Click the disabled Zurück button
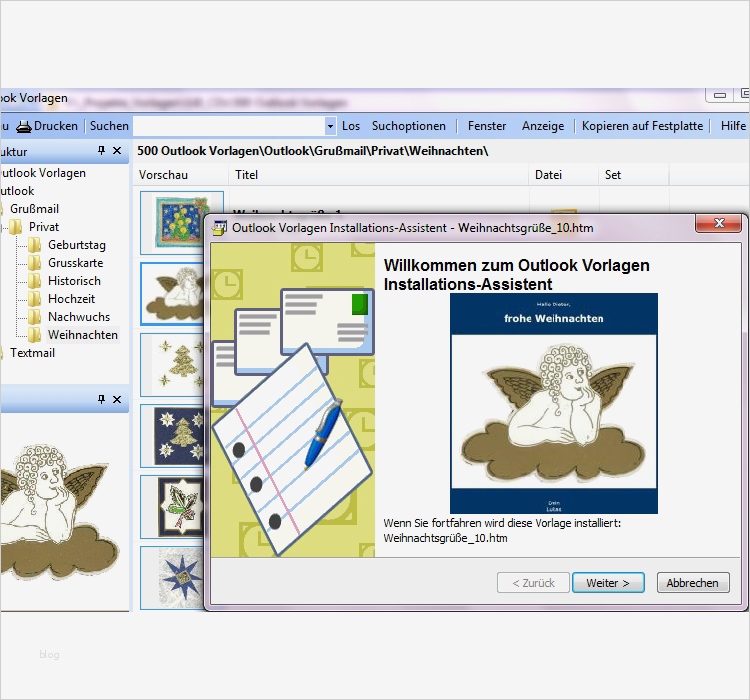The image size is (750, 700). tap(533, 583)
